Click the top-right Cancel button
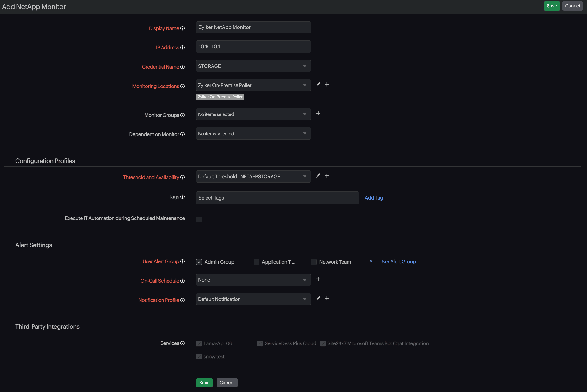Viewport: 587px width, 392px height. click(x=572, y=6)
